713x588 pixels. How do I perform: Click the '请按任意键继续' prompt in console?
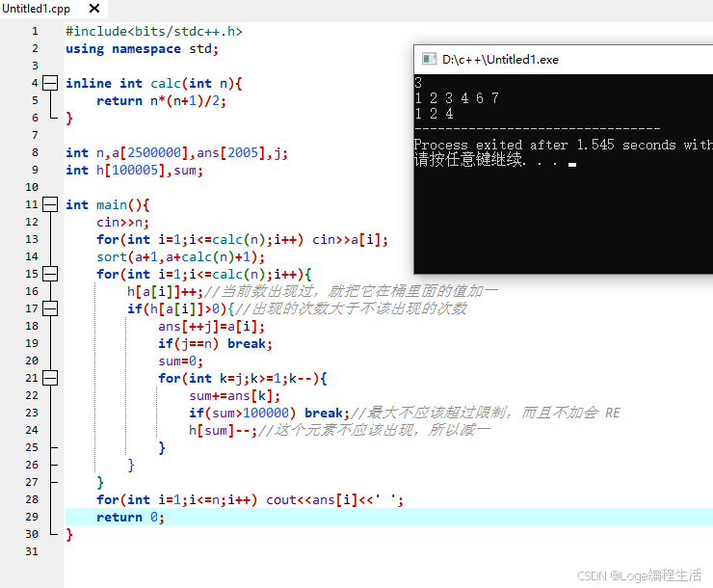[470, 160]
